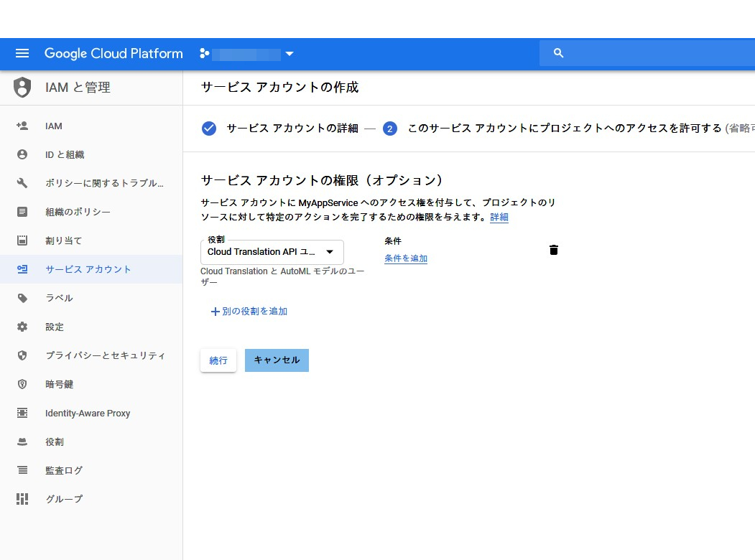Click the label tag icon (ラベル)
This screenshot has height=560, width=755.
click(22, 298)
